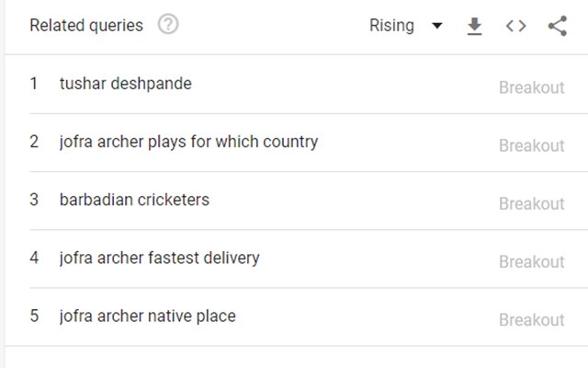
Task: Open the embed code icon
Action: pos(516,26)
